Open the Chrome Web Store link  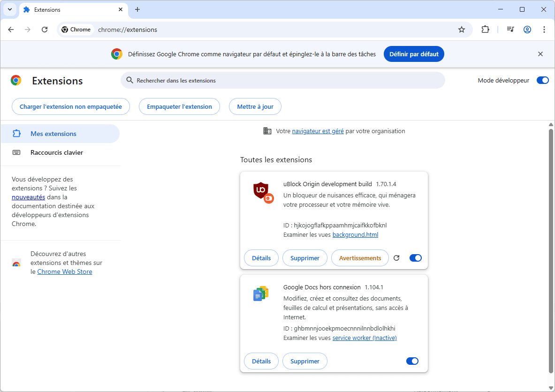65,271
